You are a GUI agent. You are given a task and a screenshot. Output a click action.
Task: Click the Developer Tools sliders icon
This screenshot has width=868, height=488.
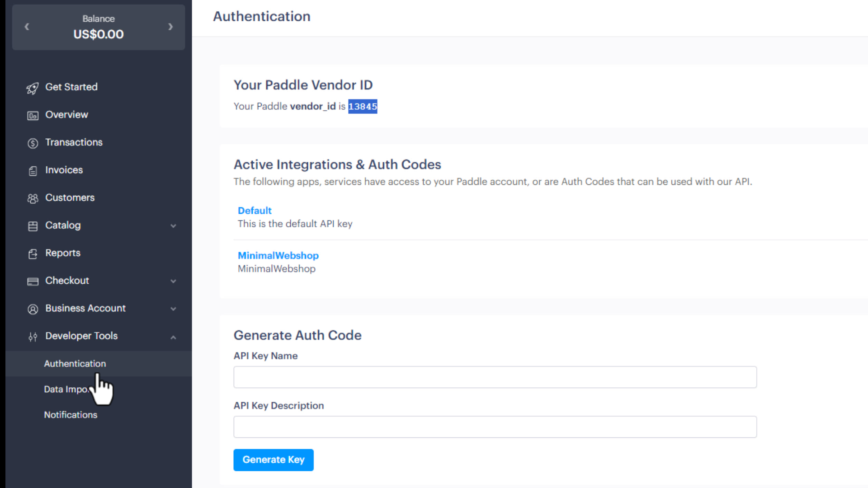click(x=33, y=337)
